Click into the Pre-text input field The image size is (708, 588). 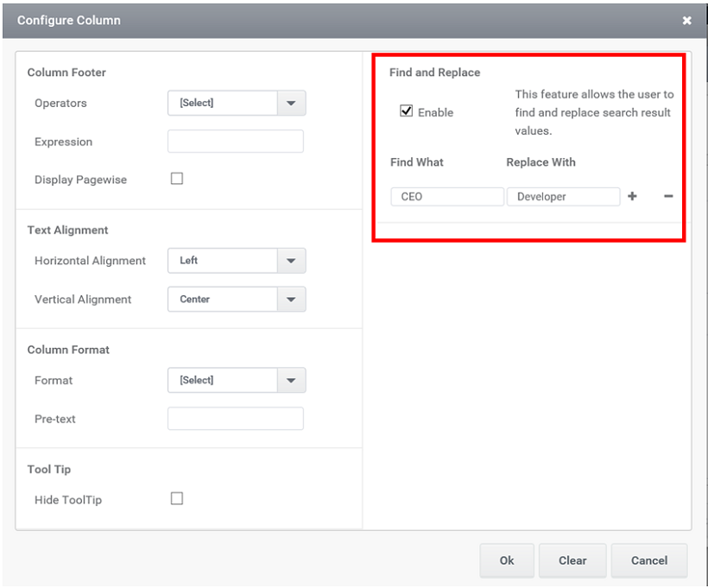click(x=236, y=419)
